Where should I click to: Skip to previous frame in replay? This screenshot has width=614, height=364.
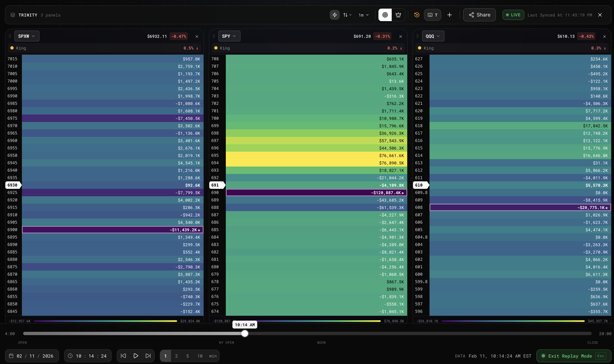tap(123, 356)
